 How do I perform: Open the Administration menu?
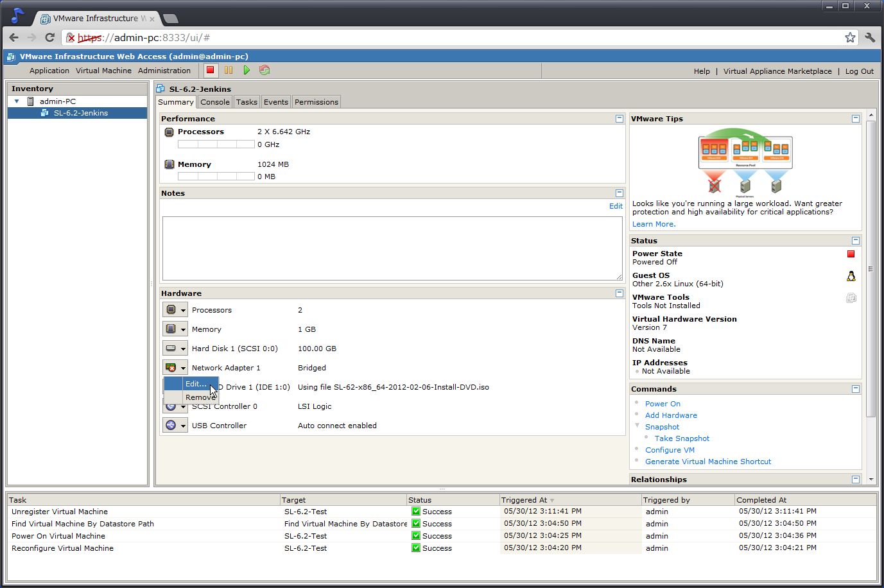164,71
